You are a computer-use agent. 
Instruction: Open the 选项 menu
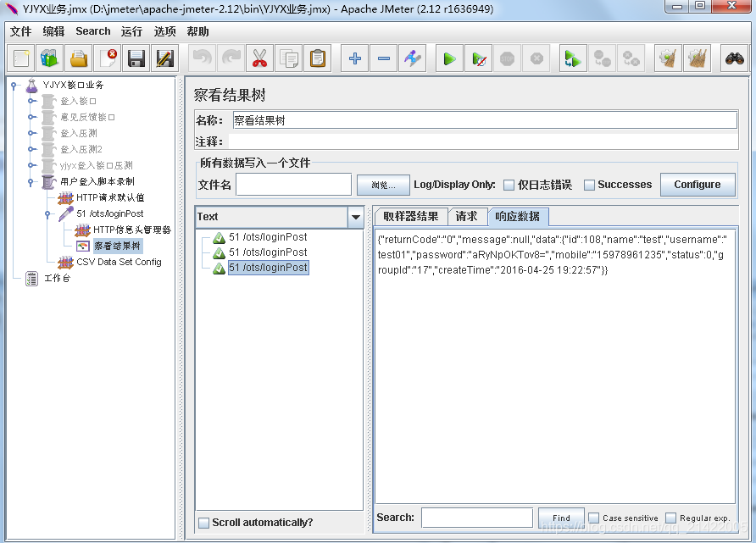(165, 31)
